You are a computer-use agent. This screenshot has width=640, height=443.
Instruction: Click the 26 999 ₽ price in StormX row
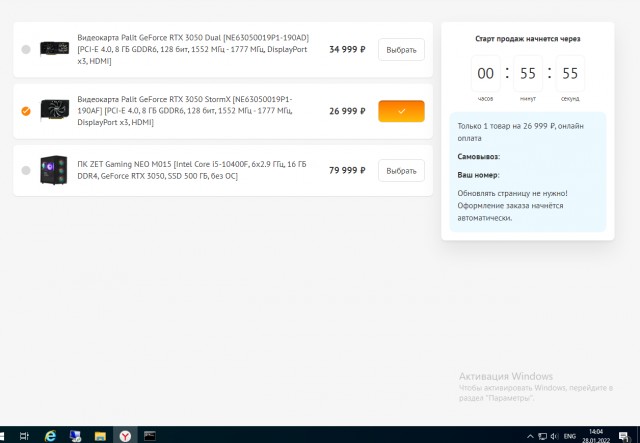347,111
